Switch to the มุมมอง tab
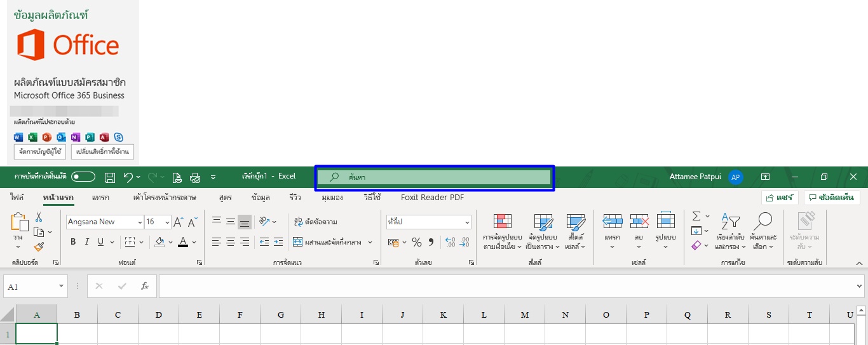 click(x=332, y=198)
